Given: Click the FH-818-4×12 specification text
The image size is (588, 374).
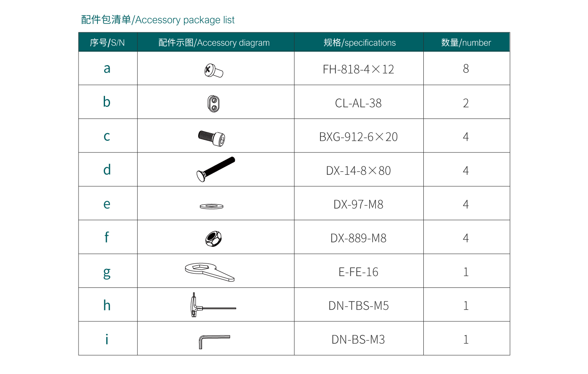Looking at the screenshot, I should [x=358, y=69].
